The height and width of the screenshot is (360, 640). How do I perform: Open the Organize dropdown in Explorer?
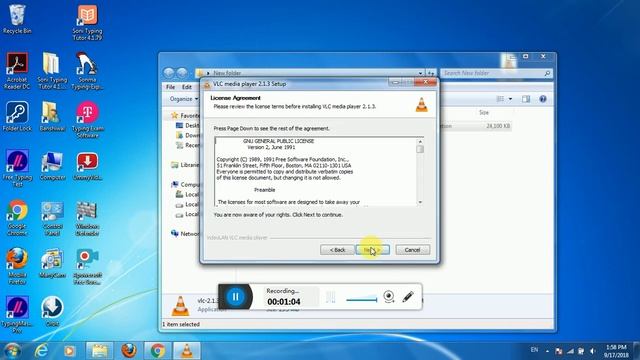184,99
